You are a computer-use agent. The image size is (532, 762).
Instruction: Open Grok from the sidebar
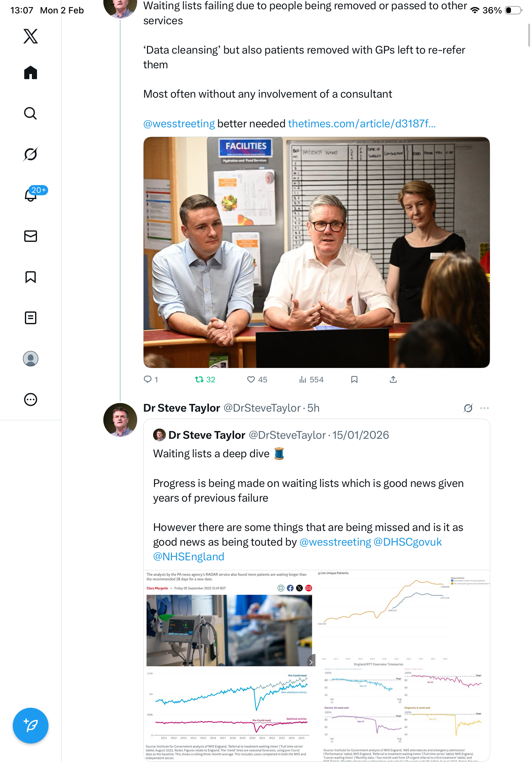[x=31, y=154]
